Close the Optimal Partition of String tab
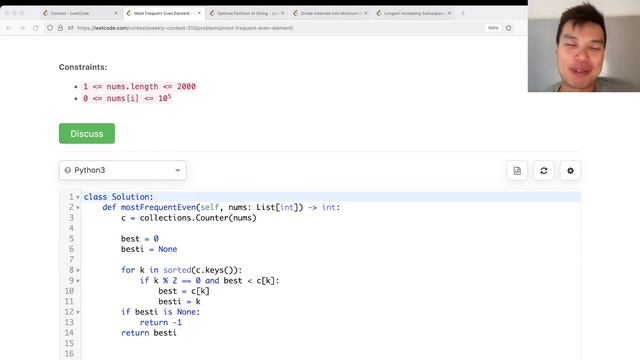The width and height of the screenshot is (640, 360). (282, 13)
